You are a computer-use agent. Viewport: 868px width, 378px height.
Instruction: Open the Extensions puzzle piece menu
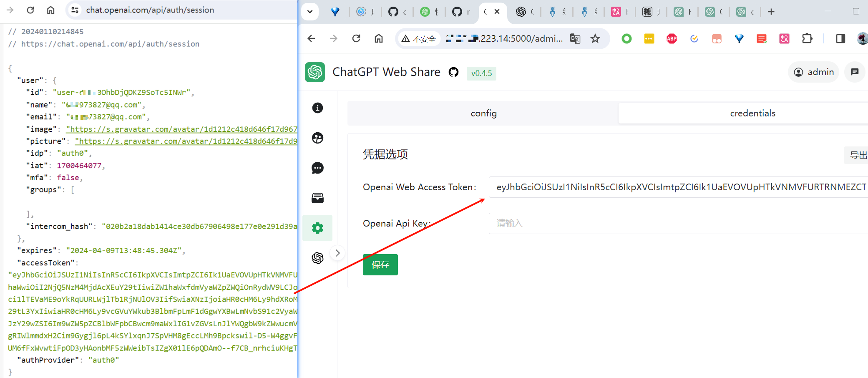807,39
